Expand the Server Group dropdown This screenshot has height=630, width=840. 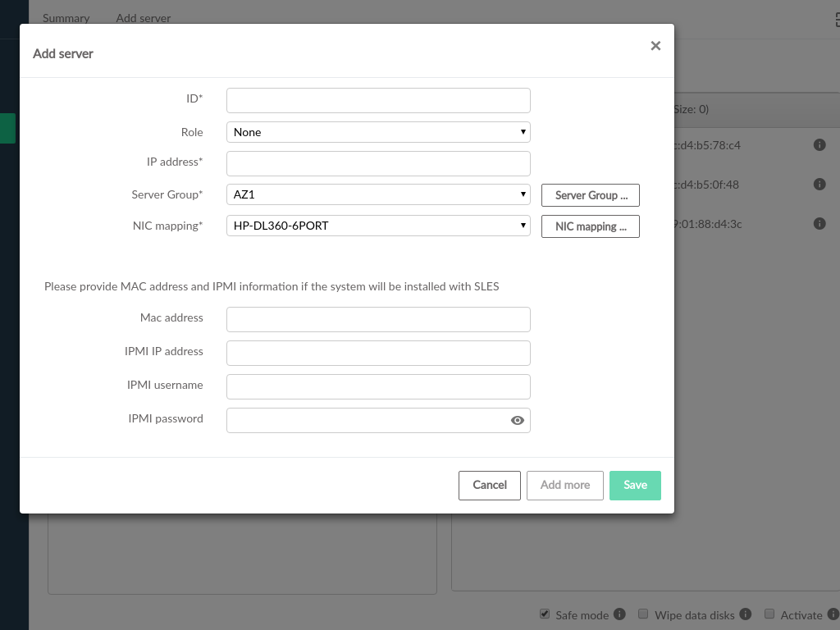pos(378,194)
